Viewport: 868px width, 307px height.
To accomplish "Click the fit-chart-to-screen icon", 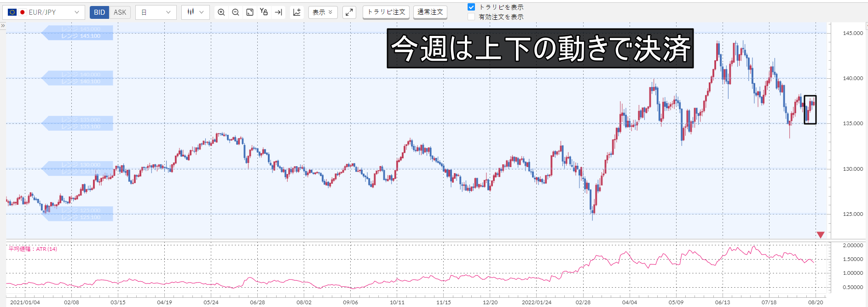I will pyautogui.click(x=250, y=12).
